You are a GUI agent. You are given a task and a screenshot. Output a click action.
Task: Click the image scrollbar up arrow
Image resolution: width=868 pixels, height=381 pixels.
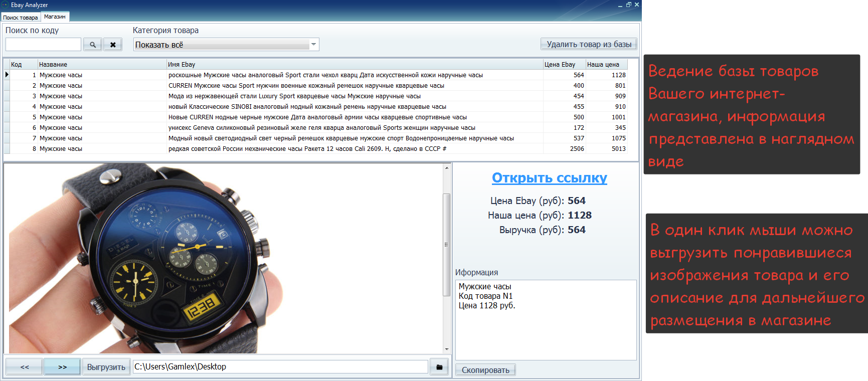446,168
